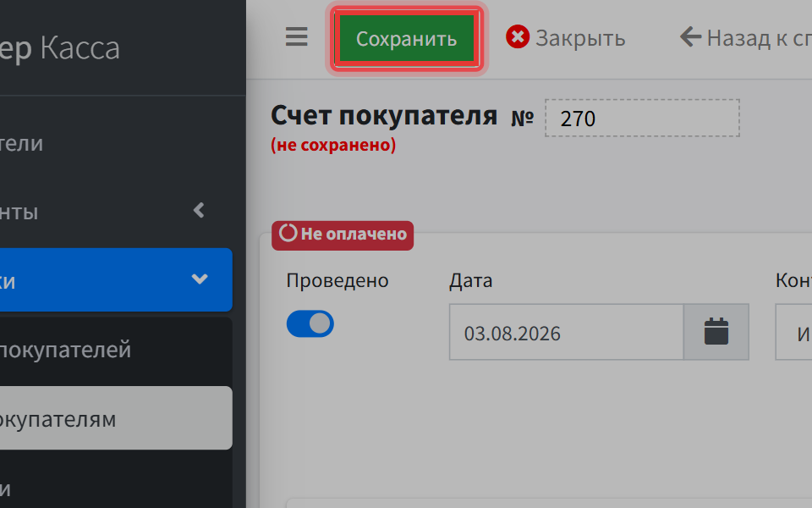
Task: Click the red Не оплачено status badge
Action: pyautogui.click(x=343, y=235)
